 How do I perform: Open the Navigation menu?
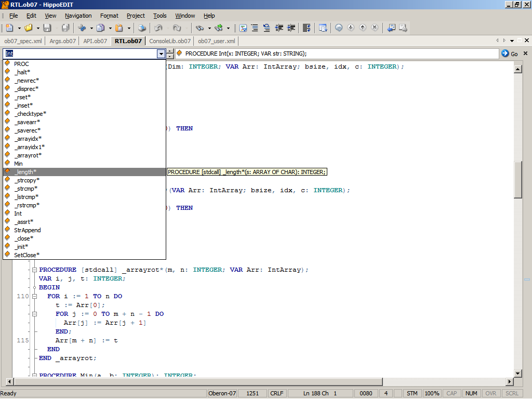pos(78,16)
